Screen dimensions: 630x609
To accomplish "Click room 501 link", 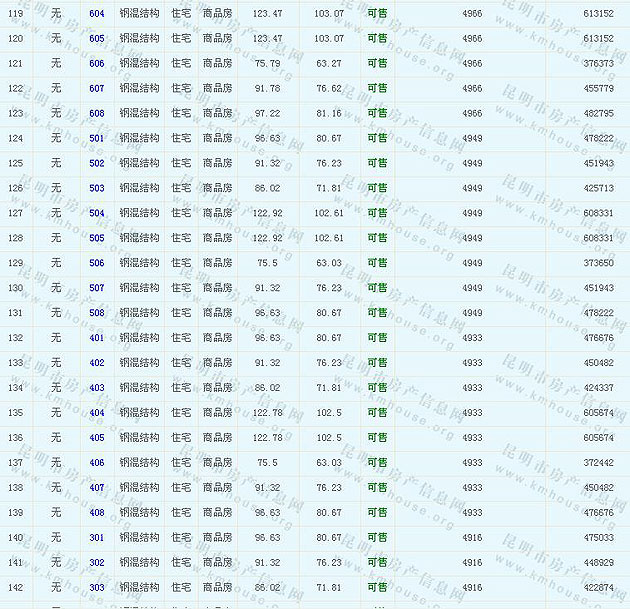I will (96, 138).
